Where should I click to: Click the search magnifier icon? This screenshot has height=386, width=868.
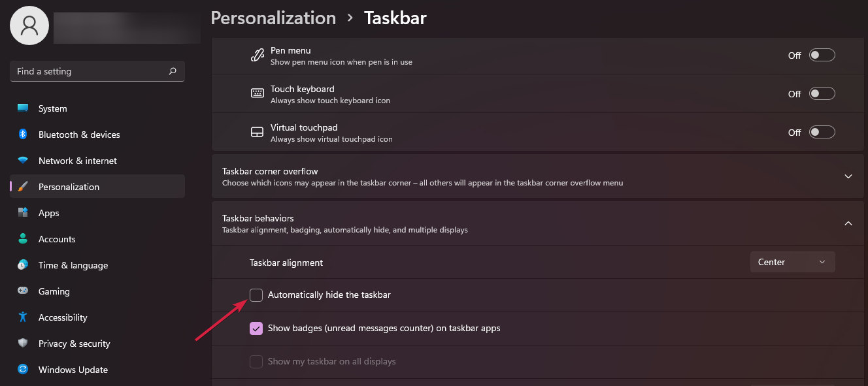click(x=173, y=71)
